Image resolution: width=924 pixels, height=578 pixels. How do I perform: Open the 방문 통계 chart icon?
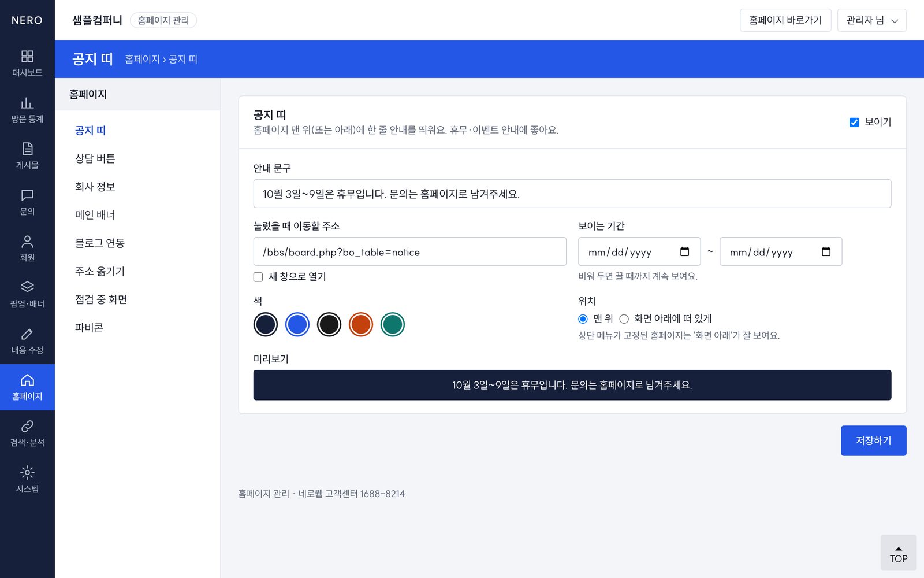click(27, 102)
